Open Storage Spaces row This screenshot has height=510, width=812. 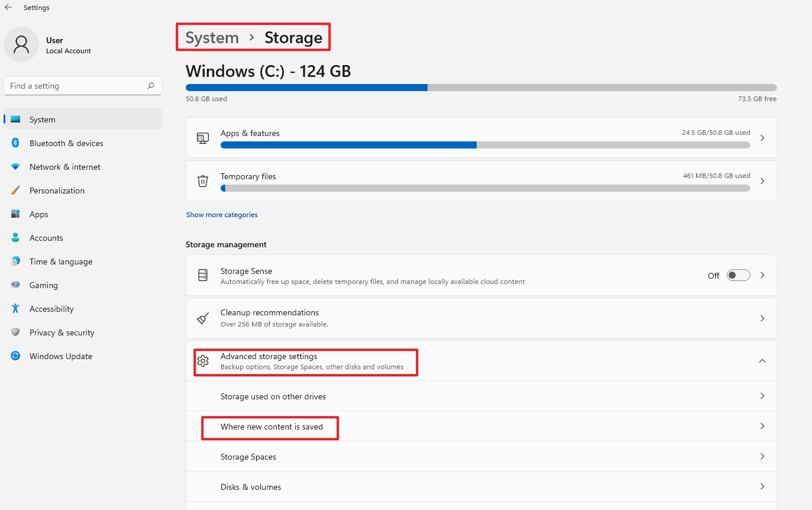click(x=481, y=457)
